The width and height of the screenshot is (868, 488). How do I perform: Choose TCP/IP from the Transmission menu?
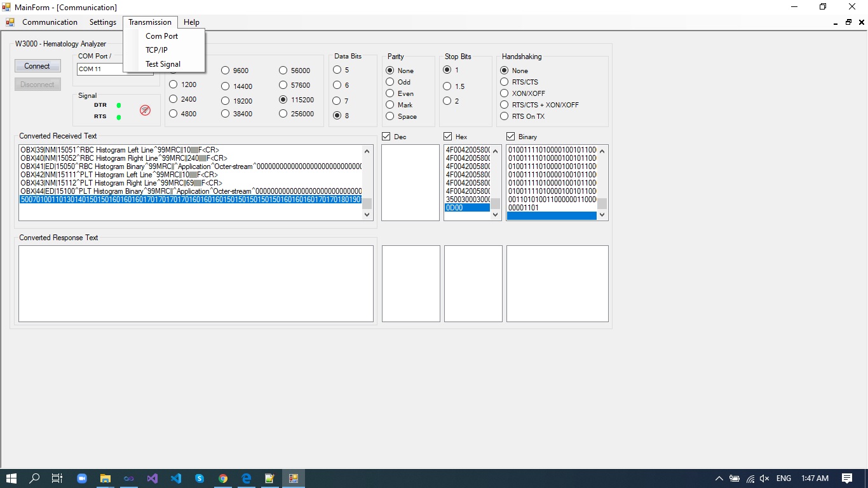coord(156,50)
